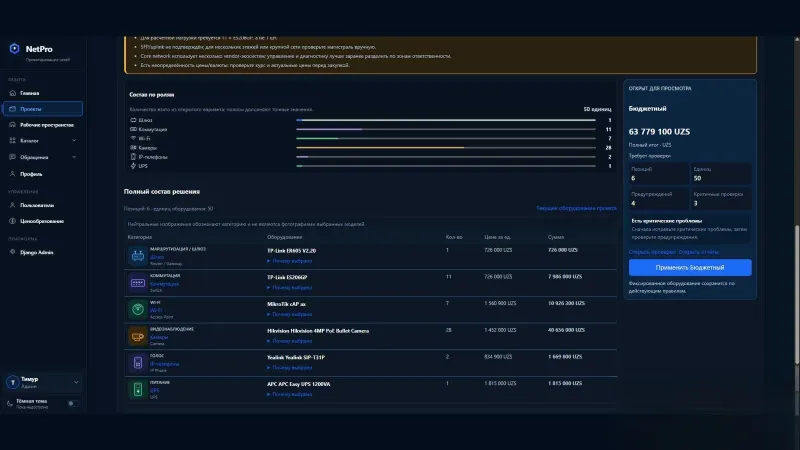Click the Камеры role icon in composition list
This screenshot has height=450, width=800.
(x=133, y=147)
